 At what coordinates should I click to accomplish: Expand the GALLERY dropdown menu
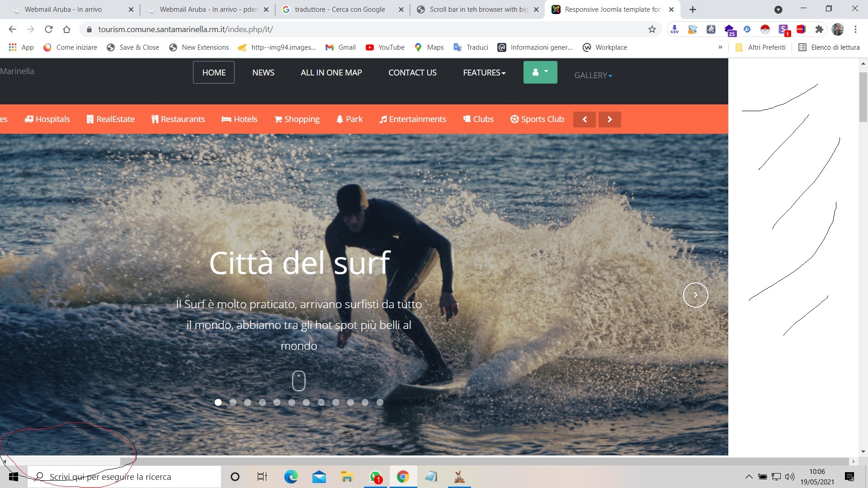coord(593,75)
